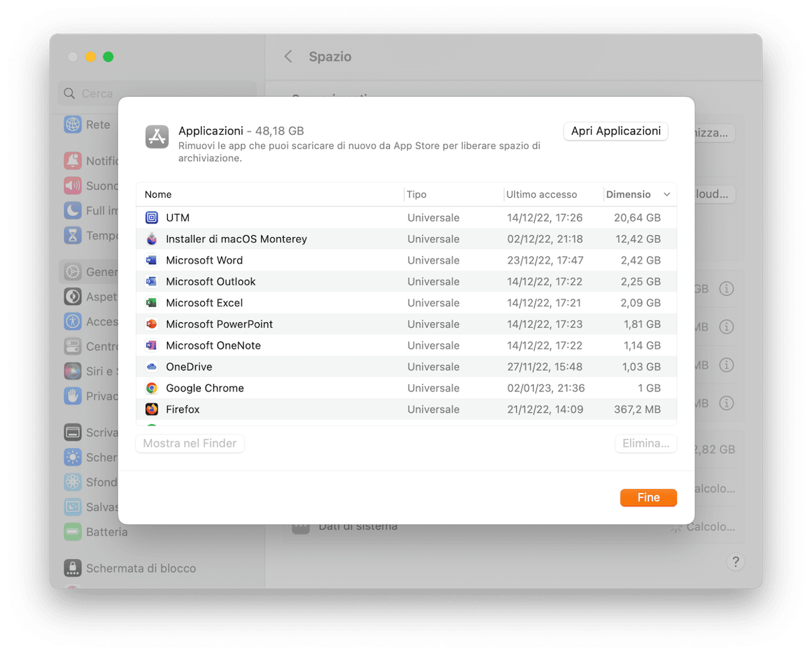
Task: Click the Microsoft Excel icon
Action: tap(152, 303)
